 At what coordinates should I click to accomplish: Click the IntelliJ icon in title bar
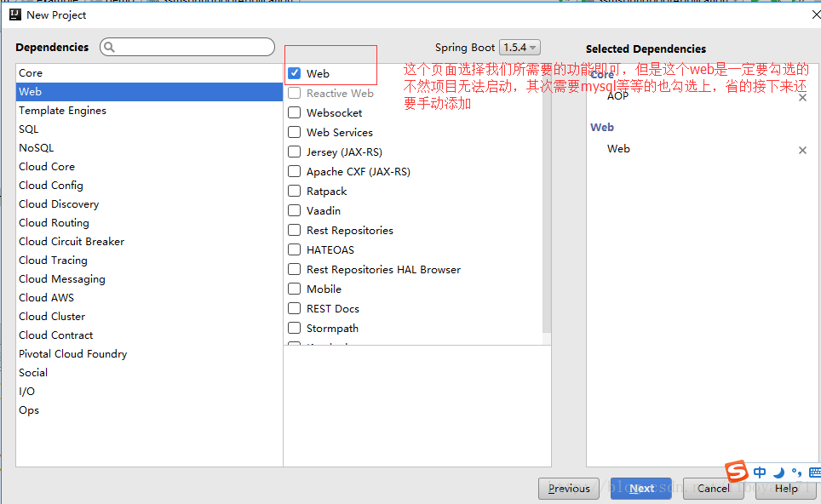[15, 14]
